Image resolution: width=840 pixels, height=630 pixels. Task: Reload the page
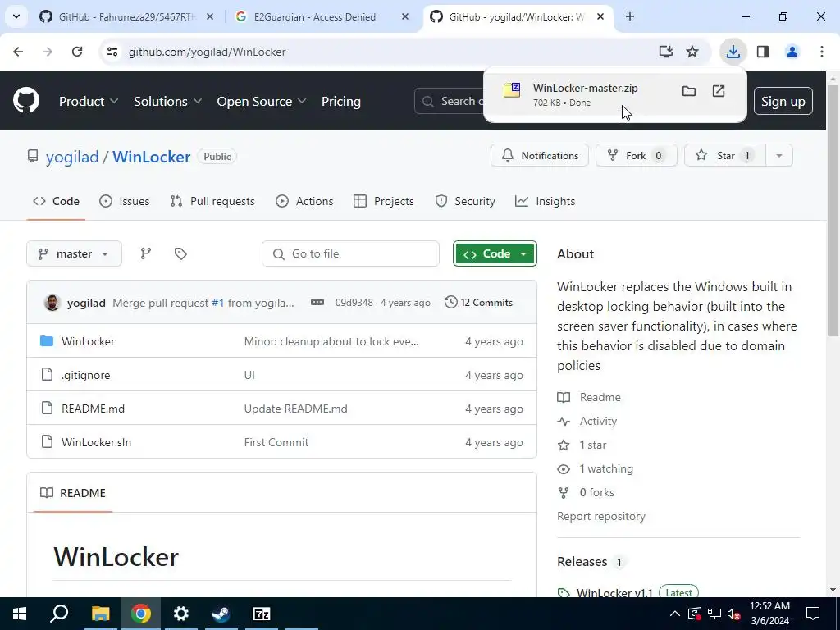[x=77, y=52]
